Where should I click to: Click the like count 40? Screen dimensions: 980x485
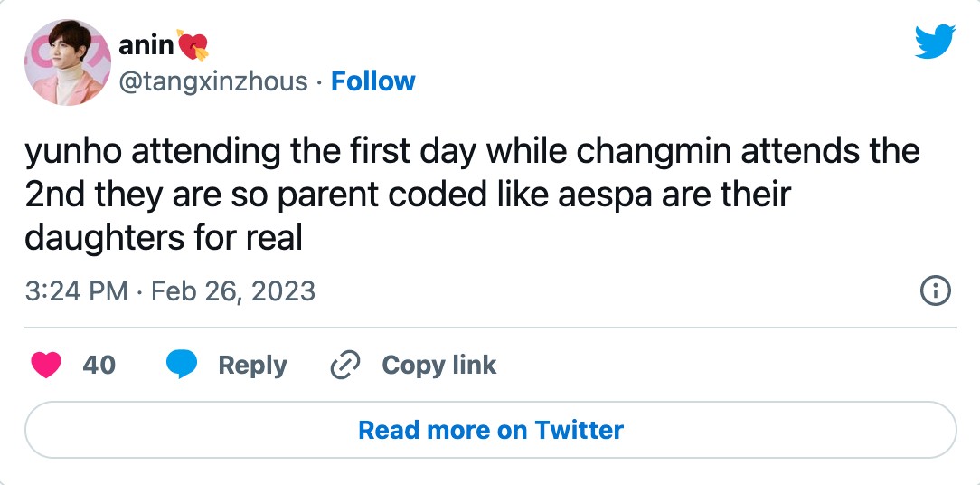(99, 365)
